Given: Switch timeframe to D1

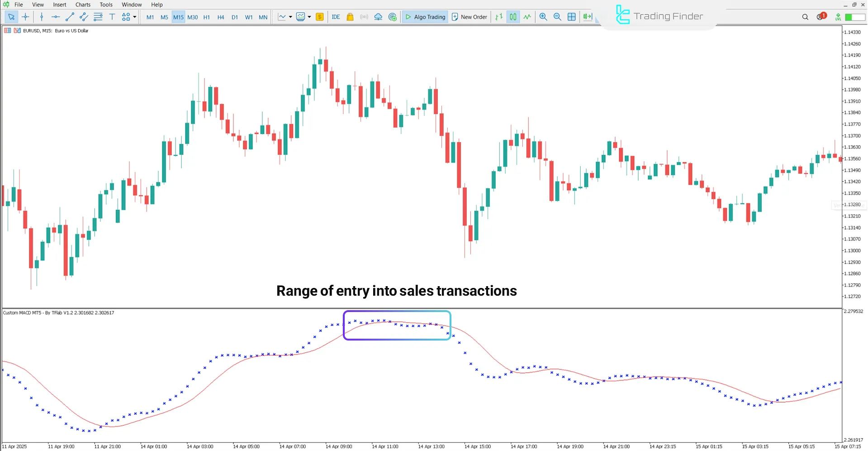Looking at the screenshot, I should pyautogui.click(x=235, y=17).
